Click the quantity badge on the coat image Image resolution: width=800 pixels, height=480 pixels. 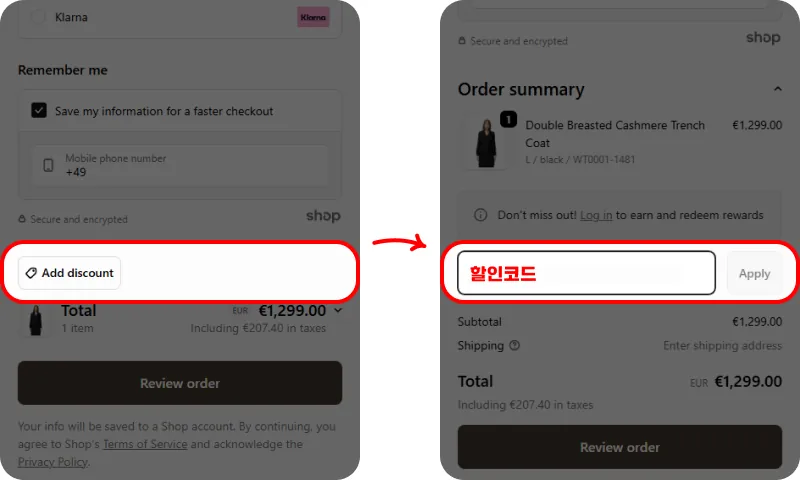click(x=508, y=120)
